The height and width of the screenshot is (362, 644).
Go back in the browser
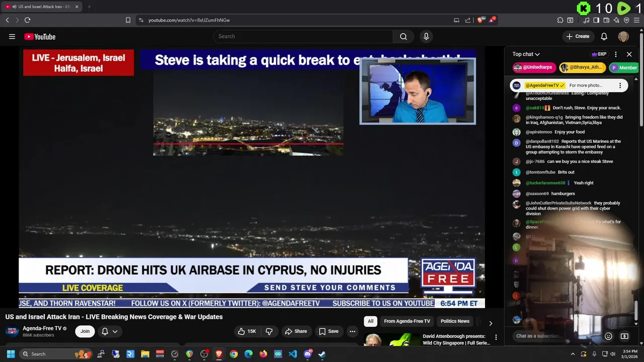[7, 20]
